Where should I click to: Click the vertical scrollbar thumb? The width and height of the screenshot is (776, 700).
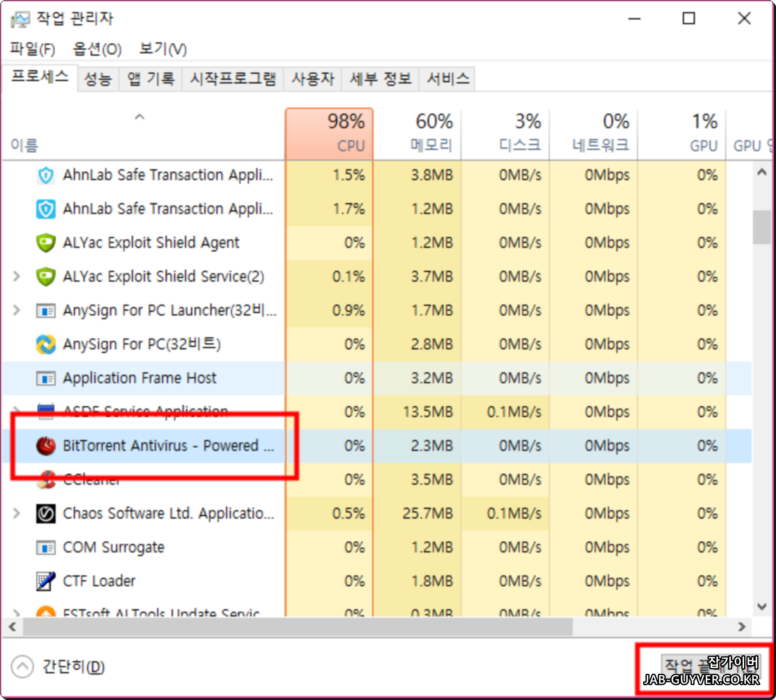762,227
